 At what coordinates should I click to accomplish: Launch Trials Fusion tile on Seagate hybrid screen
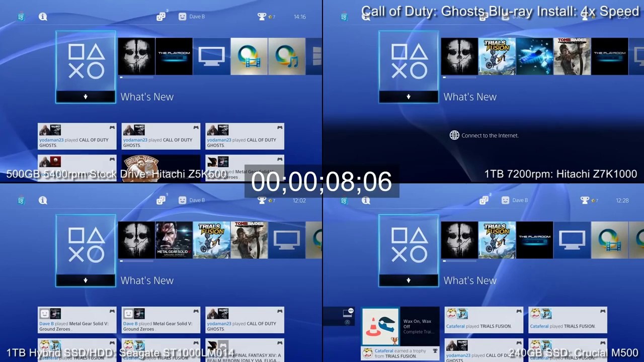212,240
